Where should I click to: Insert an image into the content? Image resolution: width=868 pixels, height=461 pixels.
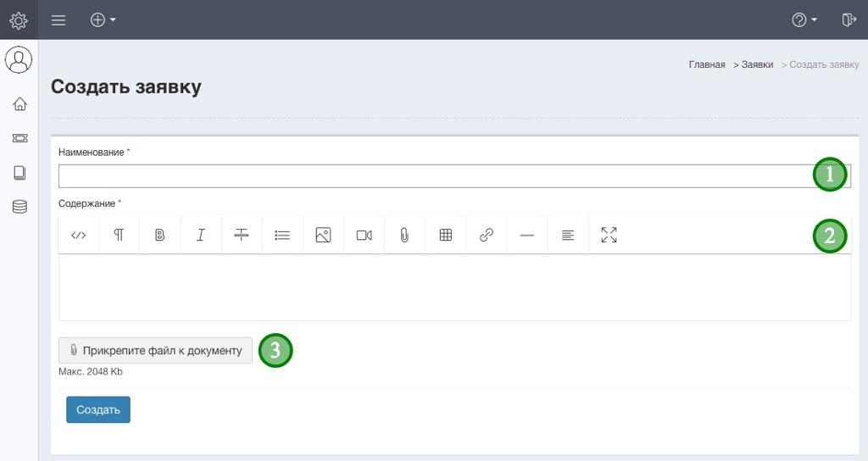tap(323, 236)
